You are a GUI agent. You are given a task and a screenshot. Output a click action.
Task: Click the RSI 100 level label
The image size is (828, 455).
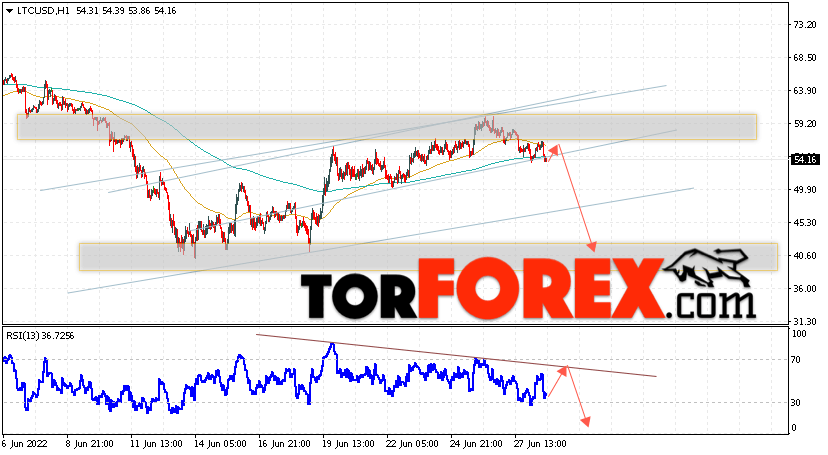[799, 334]
